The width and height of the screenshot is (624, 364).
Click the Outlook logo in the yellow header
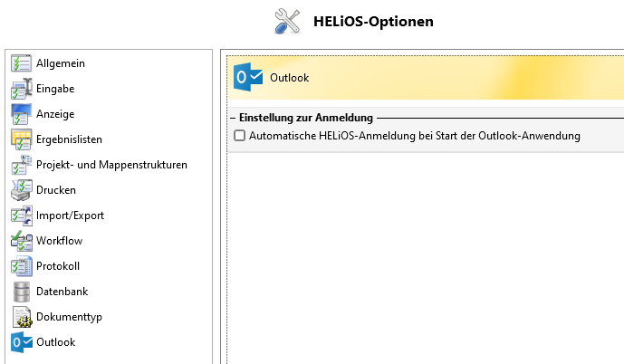[248, 77]
